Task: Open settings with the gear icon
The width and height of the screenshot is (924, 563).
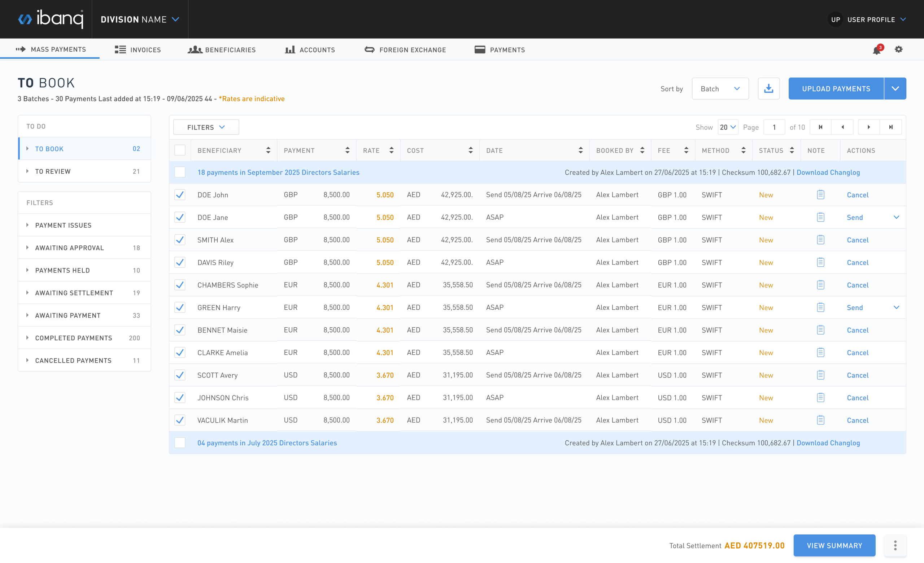Action: pyautogui.click(x=899, y=49)
